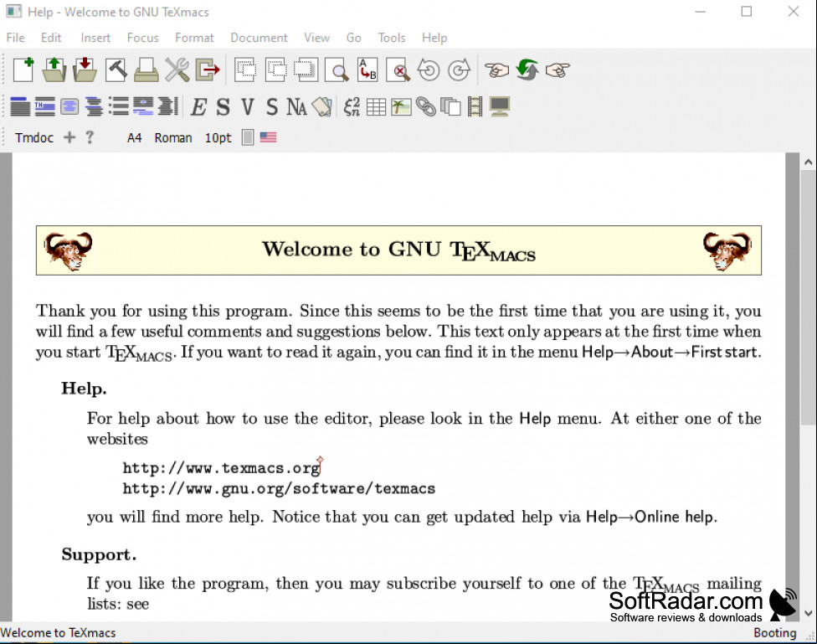Click the A-to-B replace icon
817x644 pixels.
coord(367,70)
